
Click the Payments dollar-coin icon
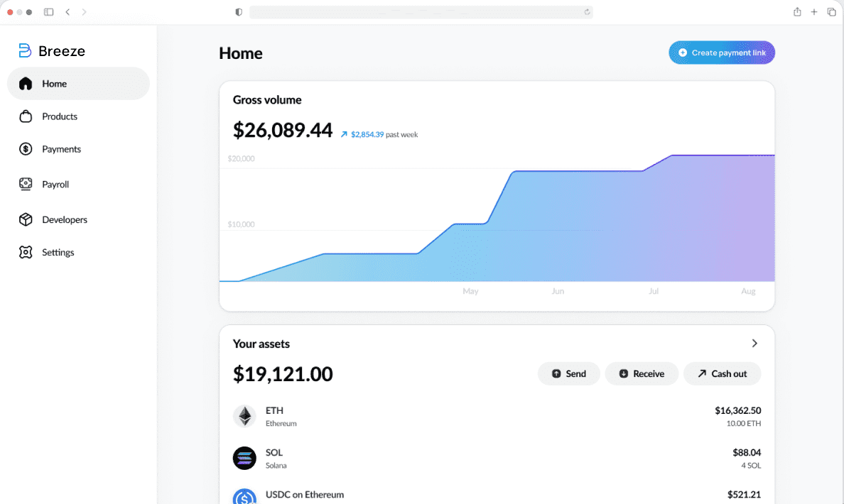point(26,149)
